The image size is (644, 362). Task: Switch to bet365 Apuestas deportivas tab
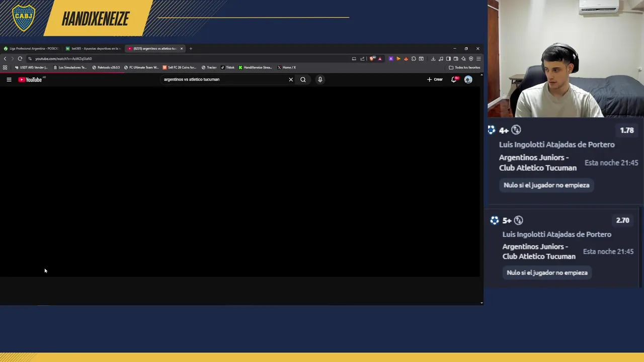tap(94, 49)
